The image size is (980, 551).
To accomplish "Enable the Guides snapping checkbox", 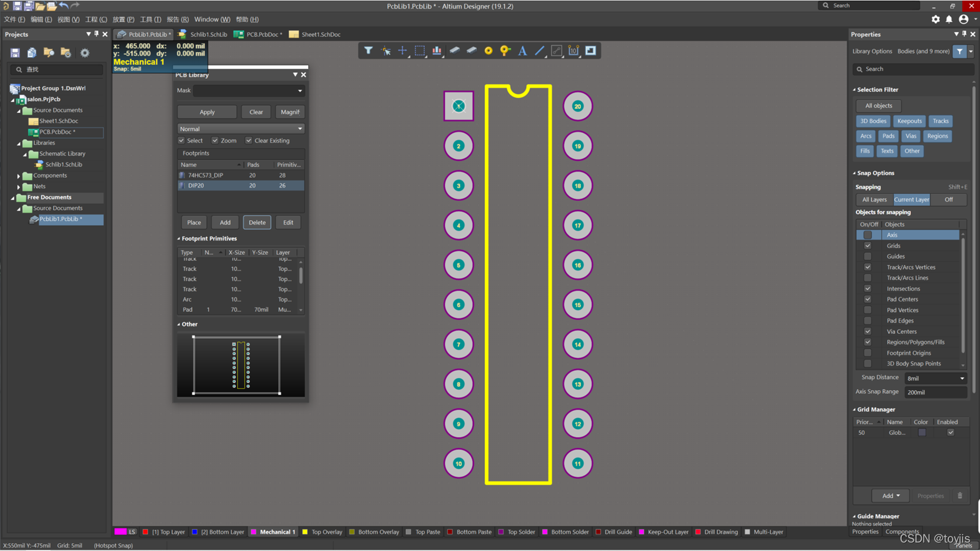I will pos(868,257).
